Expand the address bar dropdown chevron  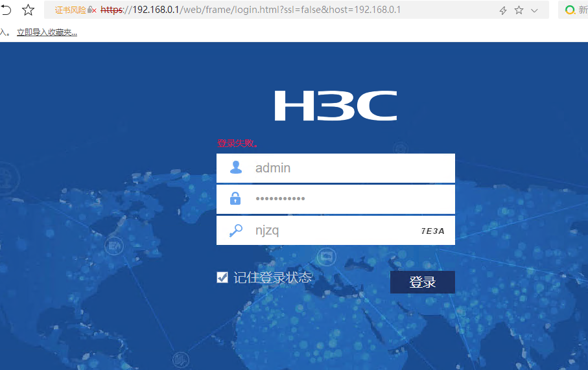[x=534, y=10]
